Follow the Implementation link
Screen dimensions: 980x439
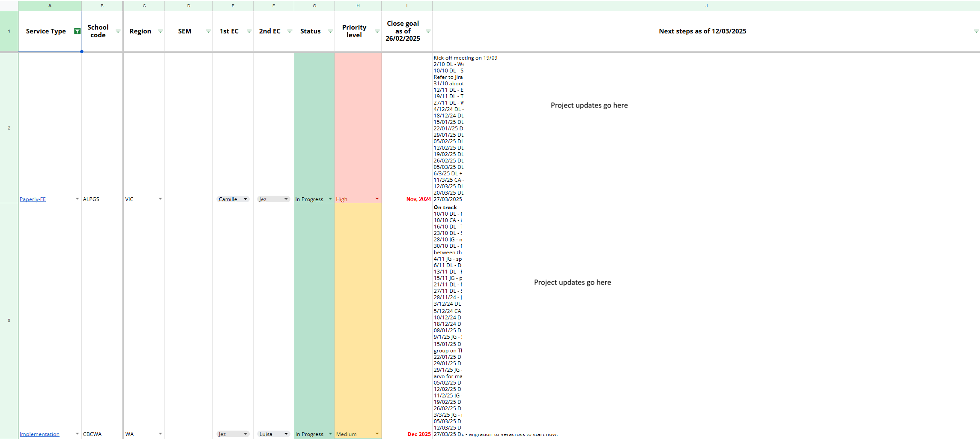(x=39, y=434)
